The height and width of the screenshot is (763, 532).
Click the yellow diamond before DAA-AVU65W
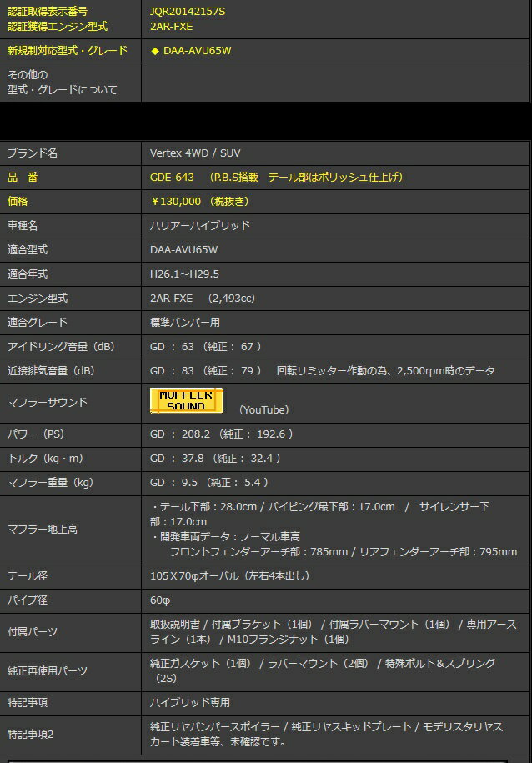[155, 51]
